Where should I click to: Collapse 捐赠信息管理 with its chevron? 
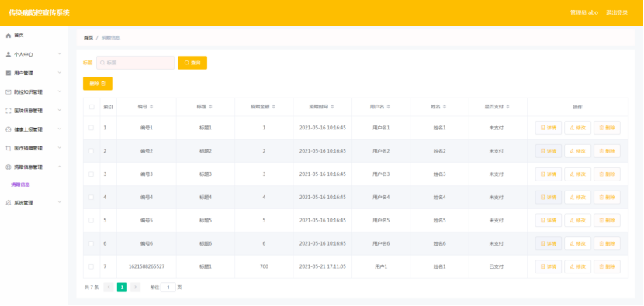(60, 167)
